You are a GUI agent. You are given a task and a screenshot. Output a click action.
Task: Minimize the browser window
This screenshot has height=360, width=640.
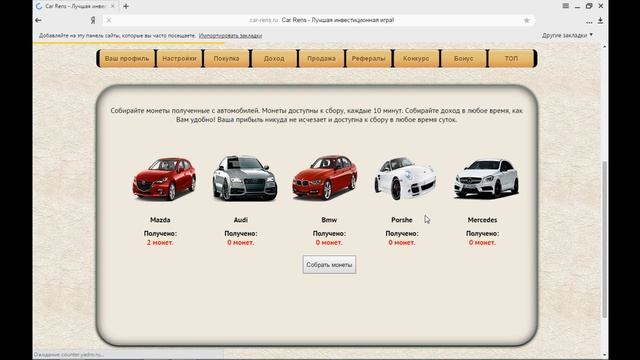click(x=577, y=7)
